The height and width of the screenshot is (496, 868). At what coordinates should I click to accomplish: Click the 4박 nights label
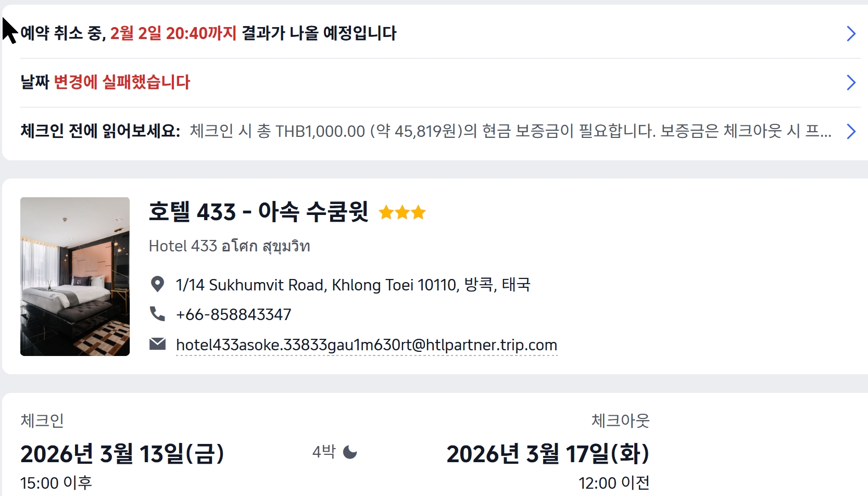(324, 452)
